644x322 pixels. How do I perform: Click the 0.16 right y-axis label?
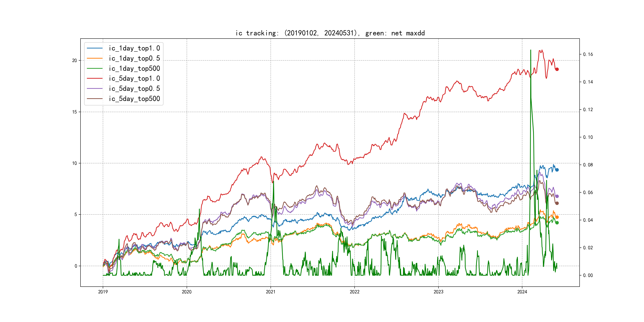click(588, 54)
